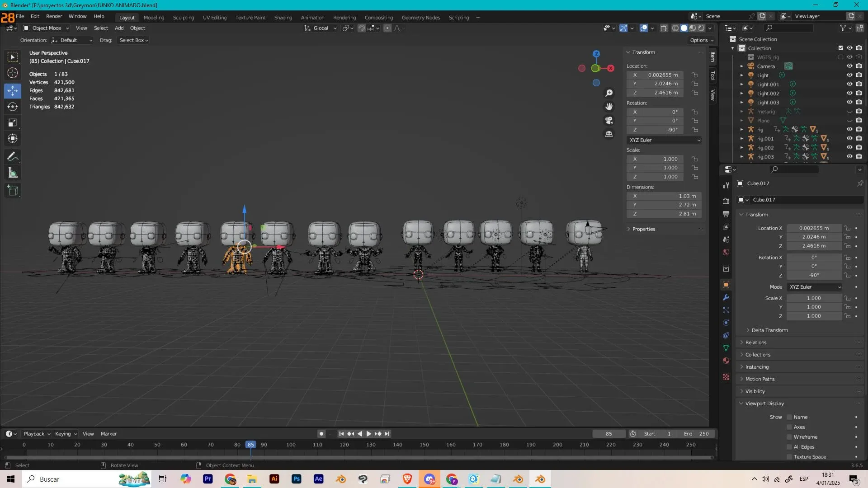The height and width of the screenshot is (488, 868).
Task: Select the Measure tool
Action: point(13,173)
